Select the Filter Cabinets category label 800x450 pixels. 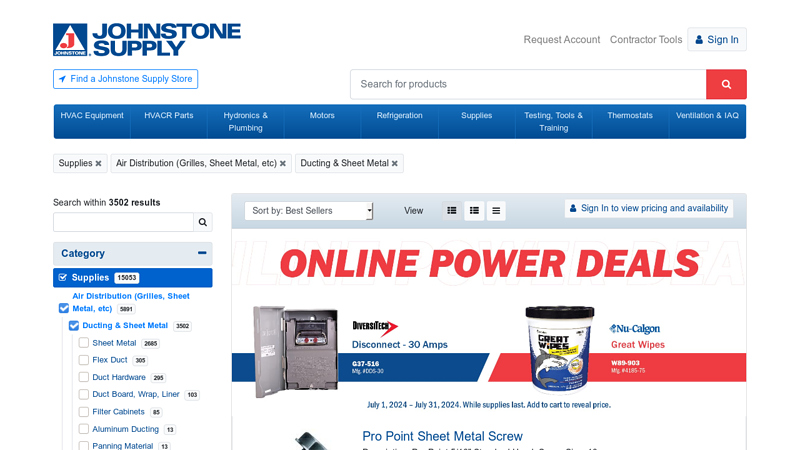pyautogui.click(x=118, y=412)
